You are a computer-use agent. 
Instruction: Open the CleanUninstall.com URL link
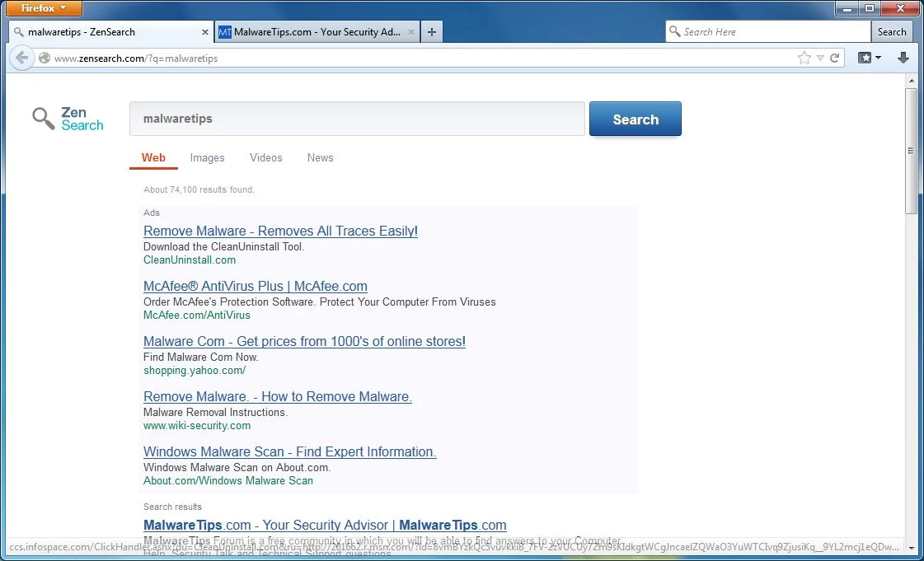[x=190, y=259]
